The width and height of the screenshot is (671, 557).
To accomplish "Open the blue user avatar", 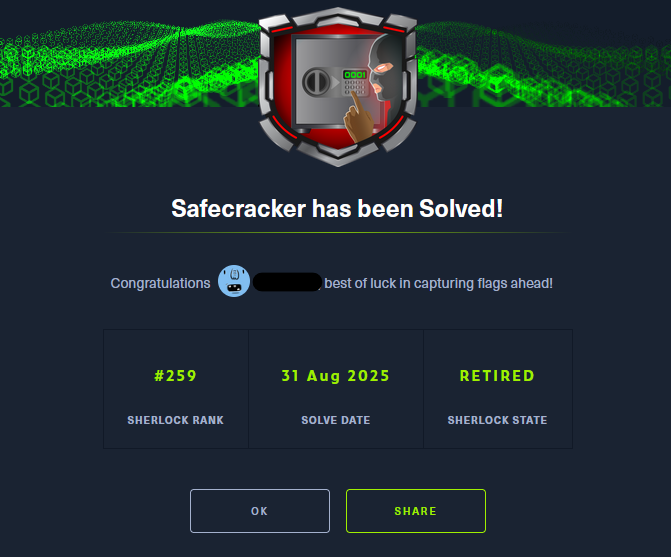I will point(234,281).
